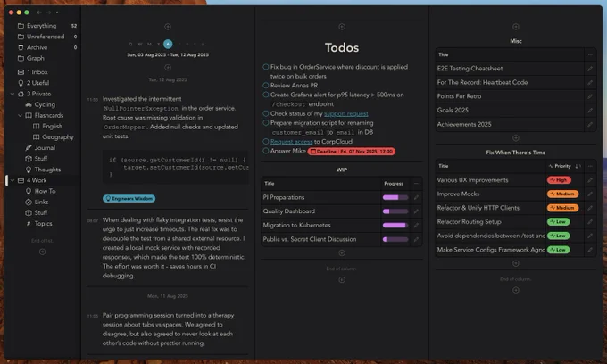Mark 'Fix bug in OrderService' todo done
This screenshot has height=364, width=607.
click(265, 67)
